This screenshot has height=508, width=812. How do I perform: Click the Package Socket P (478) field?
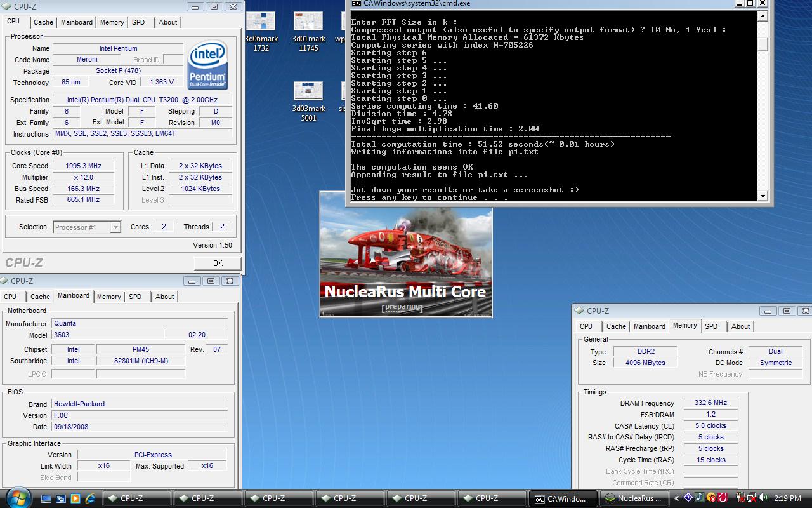click(x=118, y=71)
